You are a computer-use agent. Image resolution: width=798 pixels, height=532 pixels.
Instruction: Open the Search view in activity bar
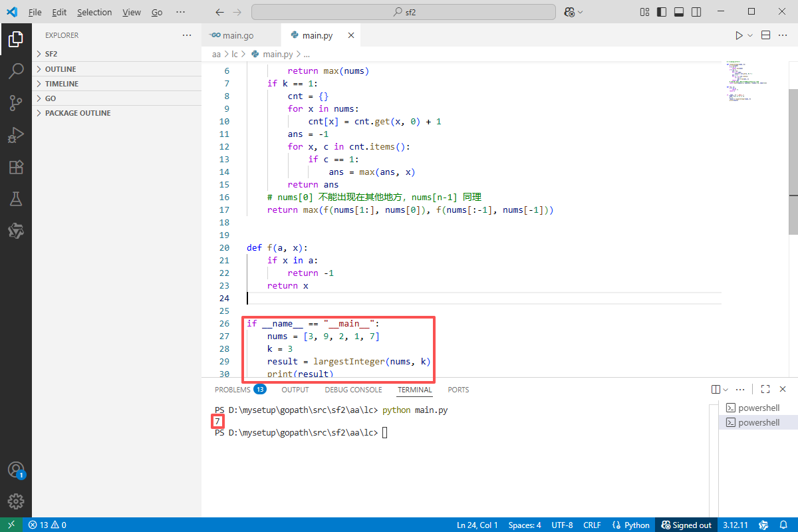tap(16, 71)
